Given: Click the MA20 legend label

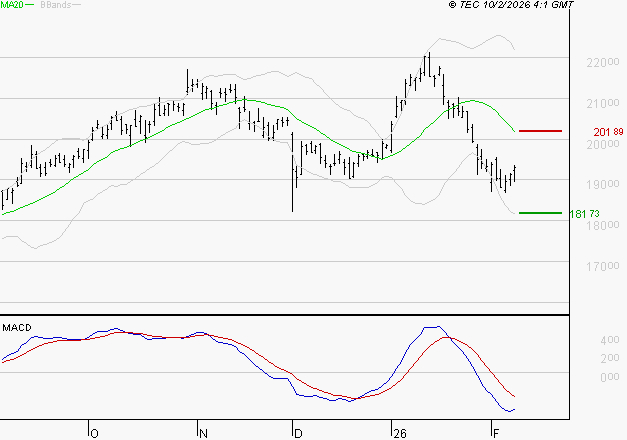Looking at the screenshot, I should click(12, 5).
